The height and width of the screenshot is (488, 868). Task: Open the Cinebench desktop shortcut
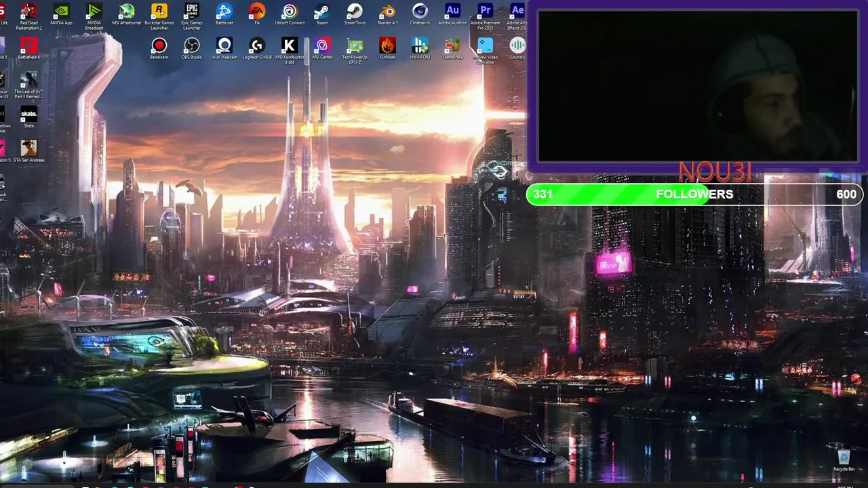coord(420,15)
